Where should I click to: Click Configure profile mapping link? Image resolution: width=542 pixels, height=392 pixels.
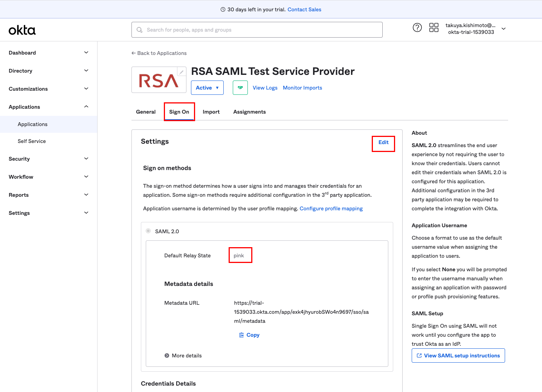[331, 208]
